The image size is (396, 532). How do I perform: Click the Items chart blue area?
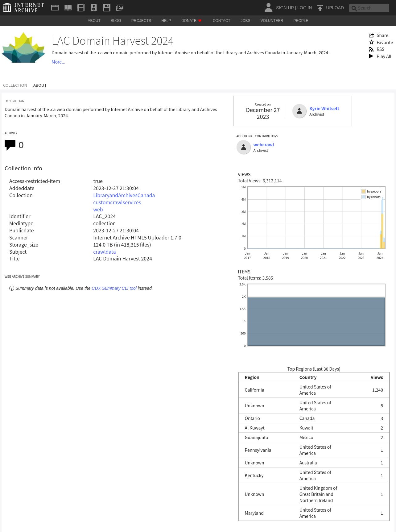click(x=316, y=322)
